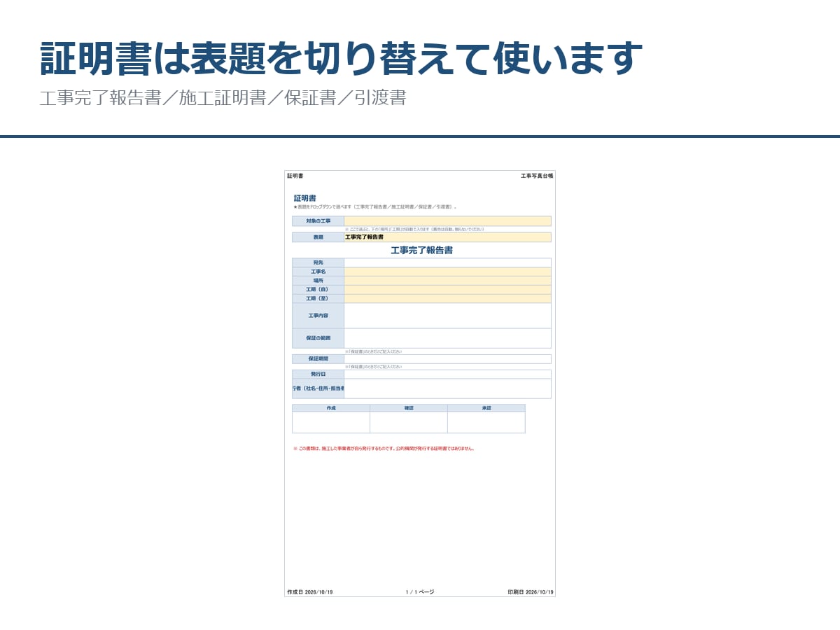Select the empty stamp box under 確認

[x=409, y=423]
